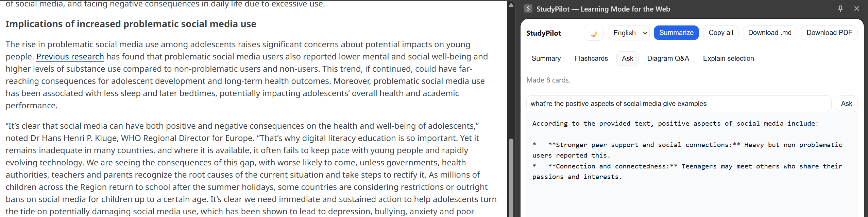Click Copy all button
The image size is (868, 217).
pyautogui.click(x=720, y=33)
